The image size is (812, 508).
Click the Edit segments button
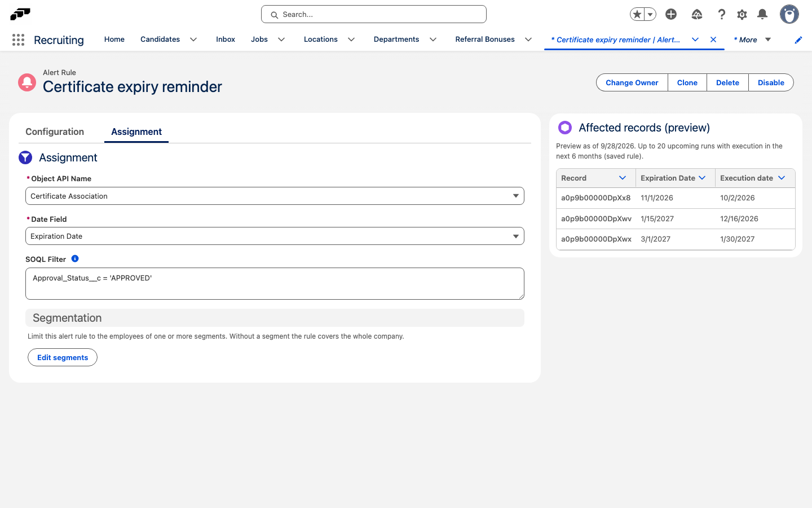click(x=63, y=357)
